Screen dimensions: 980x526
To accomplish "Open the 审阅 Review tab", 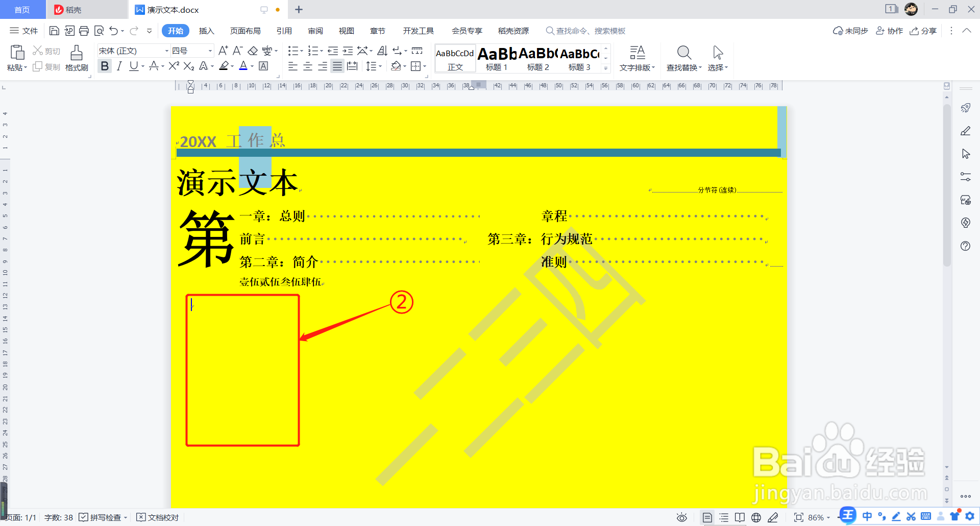I will (315, 31).
